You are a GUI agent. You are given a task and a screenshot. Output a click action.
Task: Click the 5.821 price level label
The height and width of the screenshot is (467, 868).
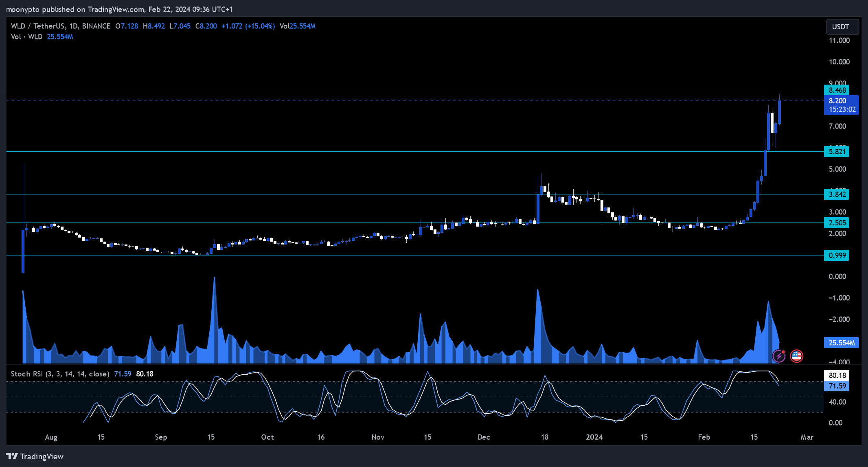836,151
